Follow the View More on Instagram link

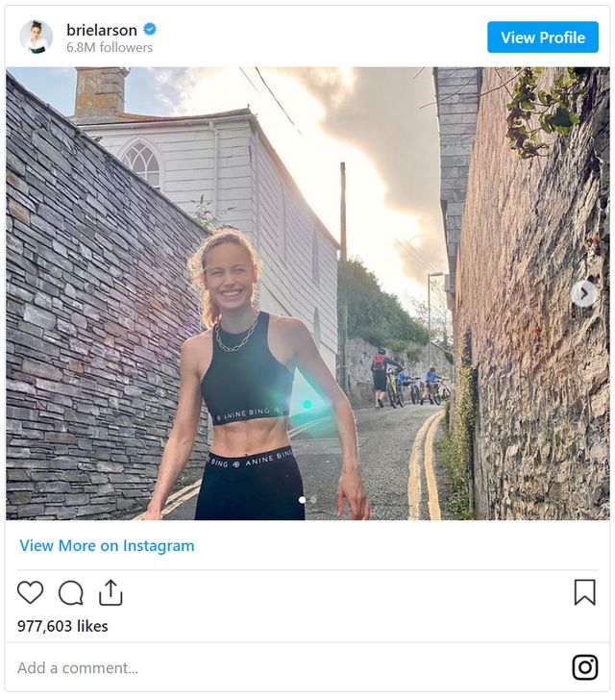pyautogui.click(x=107, y=545)
